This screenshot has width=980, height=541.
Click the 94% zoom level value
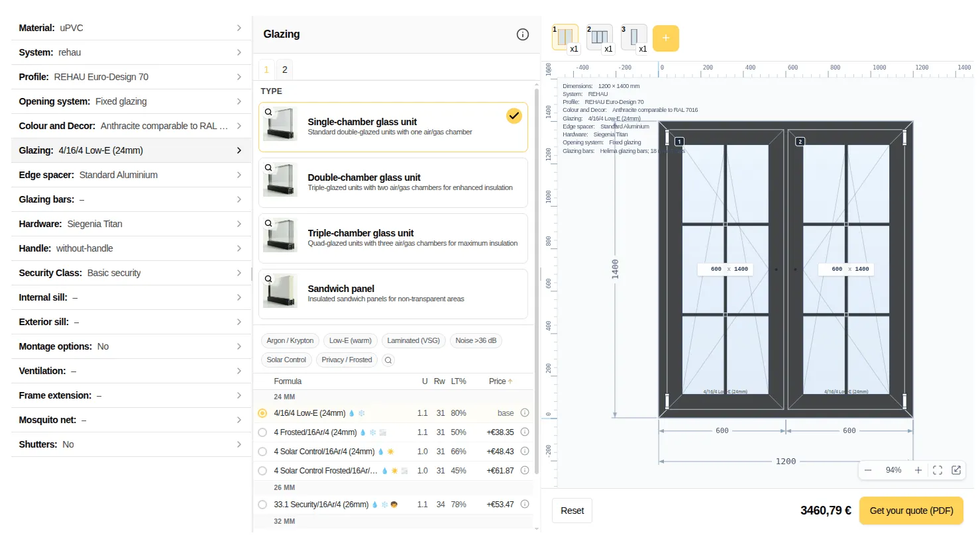(x=893, y=470)
